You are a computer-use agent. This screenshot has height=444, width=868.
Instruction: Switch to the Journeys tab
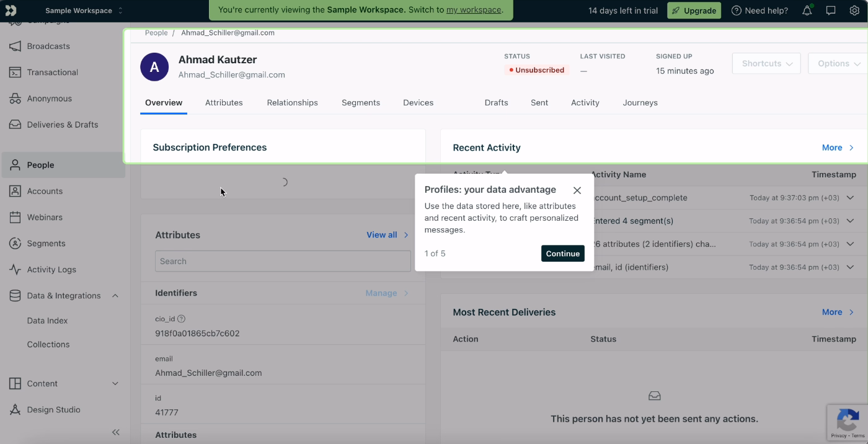pyautogui.click(x=640, y=103)
